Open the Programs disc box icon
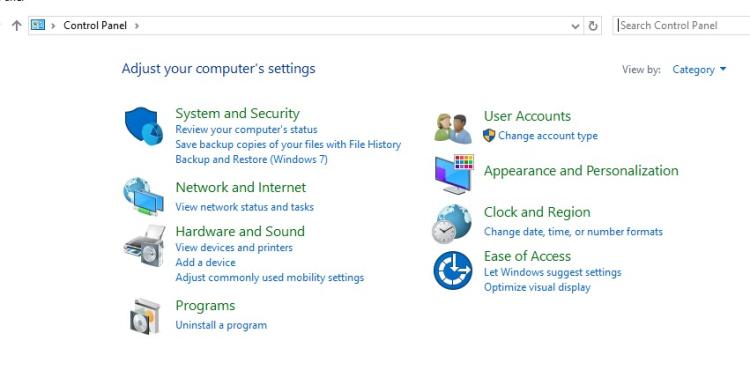The image size is (750, 378). pos(145,316)
